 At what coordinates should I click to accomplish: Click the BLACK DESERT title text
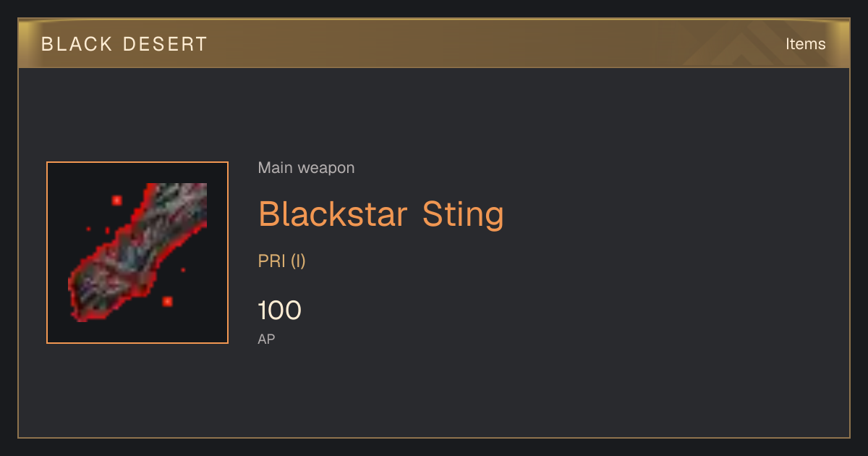pyautogui.click(x=124, y=44)
